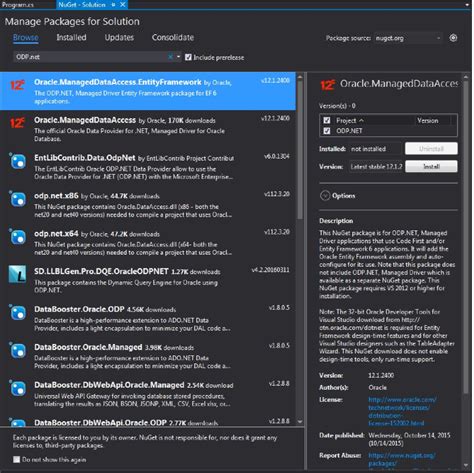Open tab list dropdown at top right
The width and height of the screenshot is (474, 473).
(x=467, y=5)
